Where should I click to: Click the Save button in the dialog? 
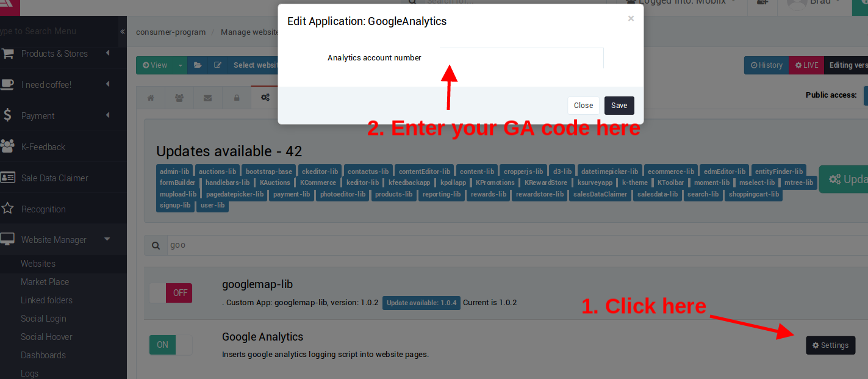coord(619,106)
